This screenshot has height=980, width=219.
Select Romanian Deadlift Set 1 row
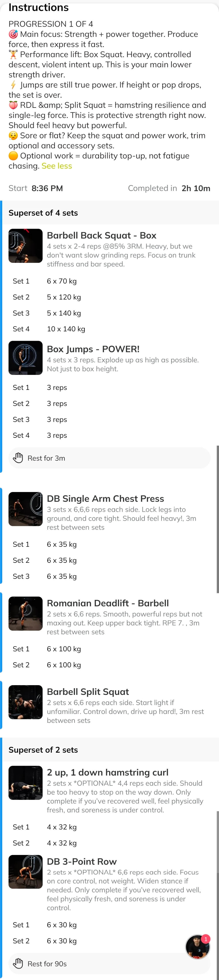point(109,649)
